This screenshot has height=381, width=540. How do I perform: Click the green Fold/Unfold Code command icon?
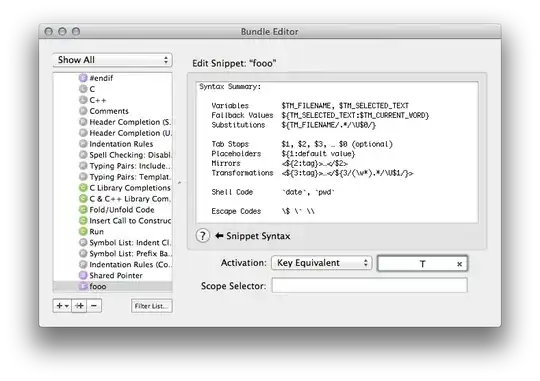click(83, 209)
